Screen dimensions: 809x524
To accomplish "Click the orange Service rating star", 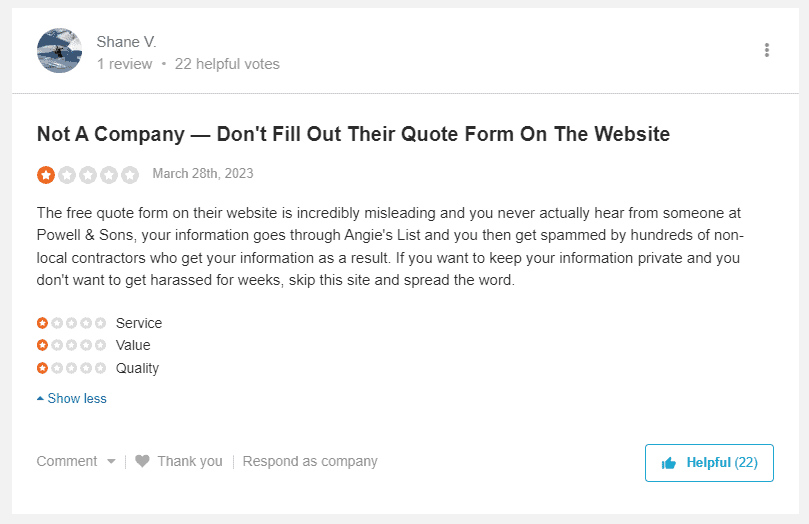I will [x=42, y=323].
